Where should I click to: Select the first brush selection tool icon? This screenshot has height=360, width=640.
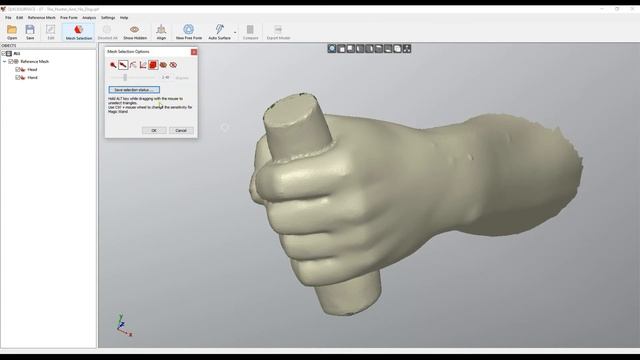point(113,65)
